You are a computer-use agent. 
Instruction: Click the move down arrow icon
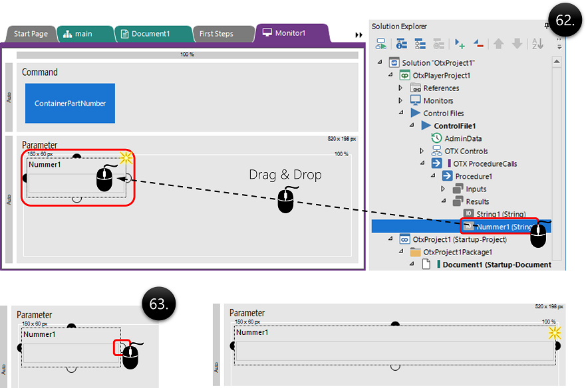pos(517,44)
